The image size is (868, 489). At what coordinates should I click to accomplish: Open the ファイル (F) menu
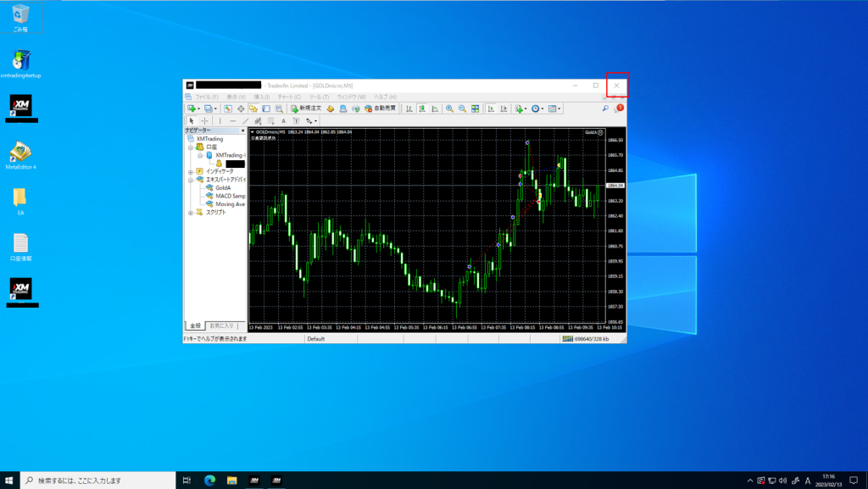click(x=207, y=97)
